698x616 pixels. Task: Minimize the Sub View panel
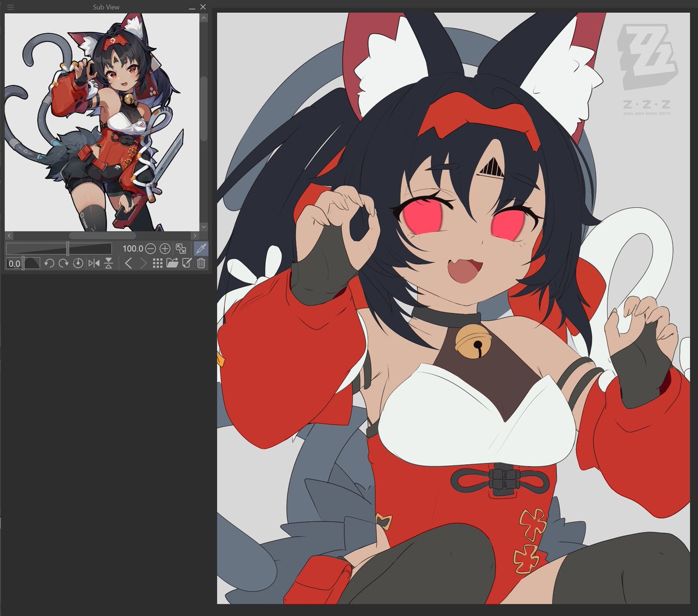point(192,8)
